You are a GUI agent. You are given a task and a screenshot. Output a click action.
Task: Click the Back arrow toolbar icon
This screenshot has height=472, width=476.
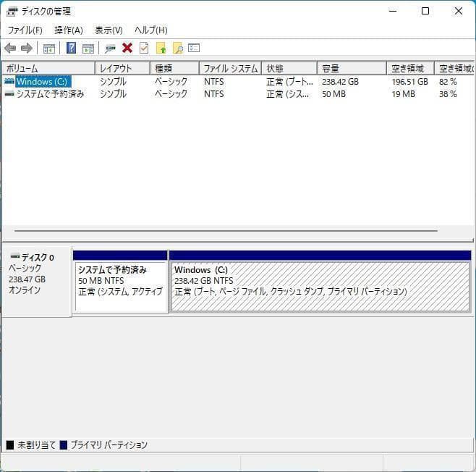tap(10, 48)
